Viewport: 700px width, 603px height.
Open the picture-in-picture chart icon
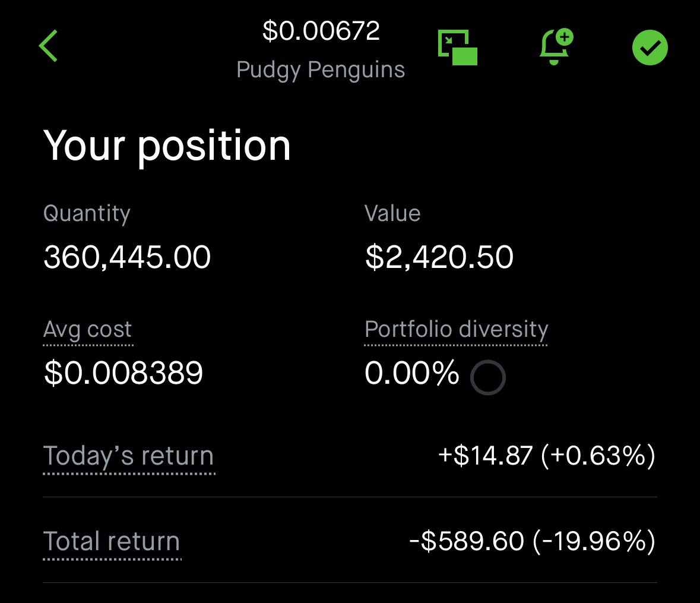pos(457,48)
